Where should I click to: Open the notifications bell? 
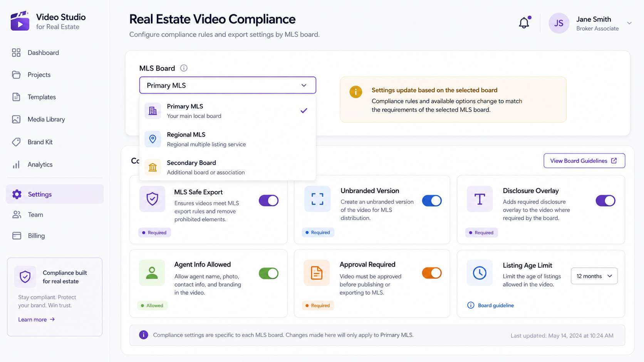(524, 23)
